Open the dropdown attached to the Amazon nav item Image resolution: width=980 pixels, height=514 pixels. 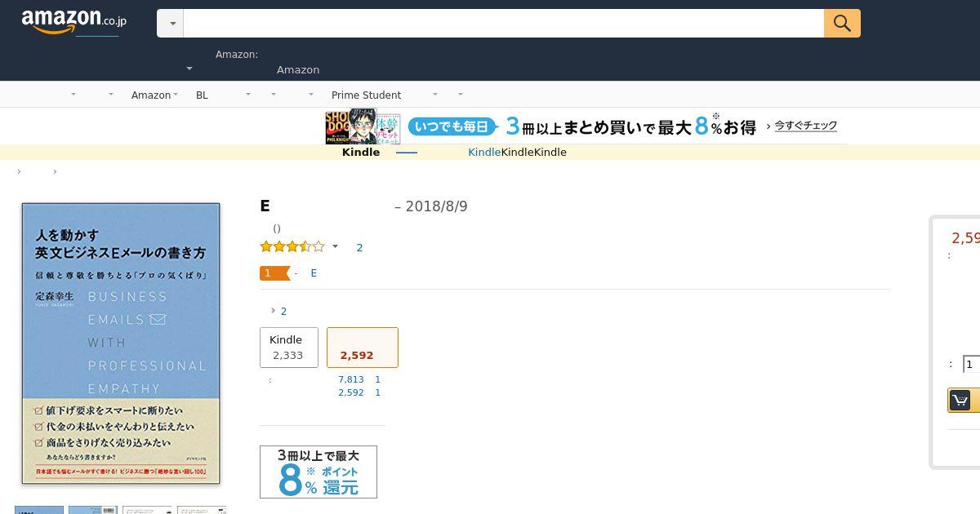176,95
